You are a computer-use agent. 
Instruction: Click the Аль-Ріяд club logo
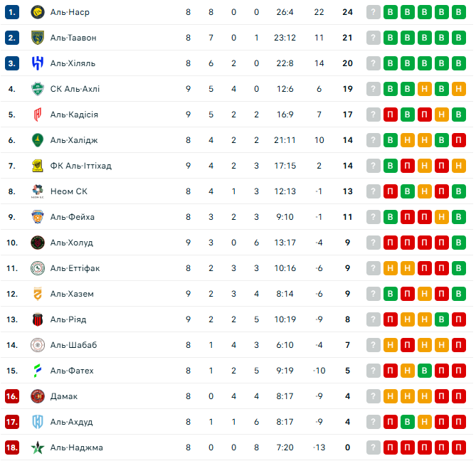(38, 319)
